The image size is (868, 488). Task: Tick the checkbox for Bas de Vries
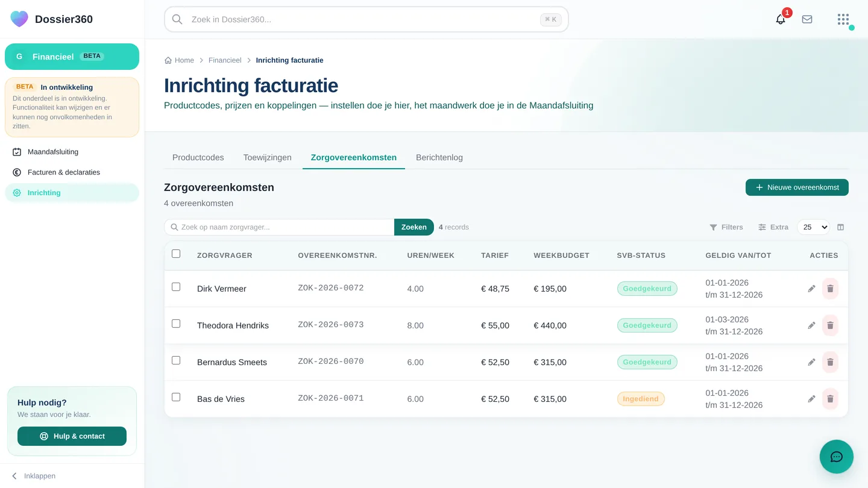point(176,397)
